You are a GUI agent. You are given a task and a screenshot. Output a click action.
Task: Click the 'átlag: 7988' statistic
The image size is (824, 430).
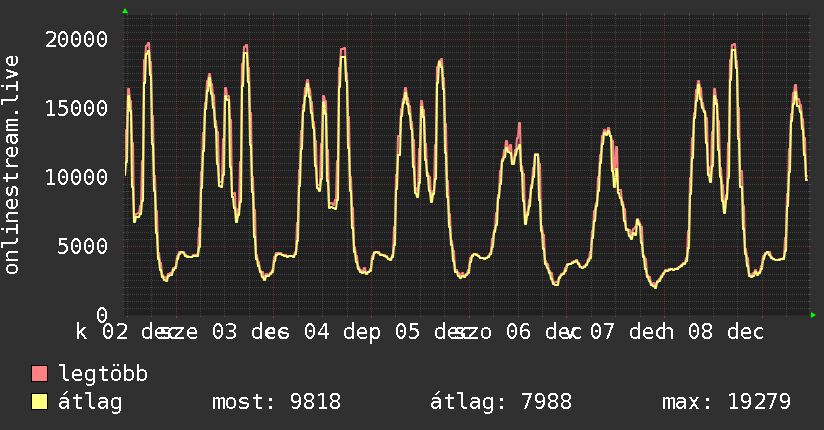(501, 402)
